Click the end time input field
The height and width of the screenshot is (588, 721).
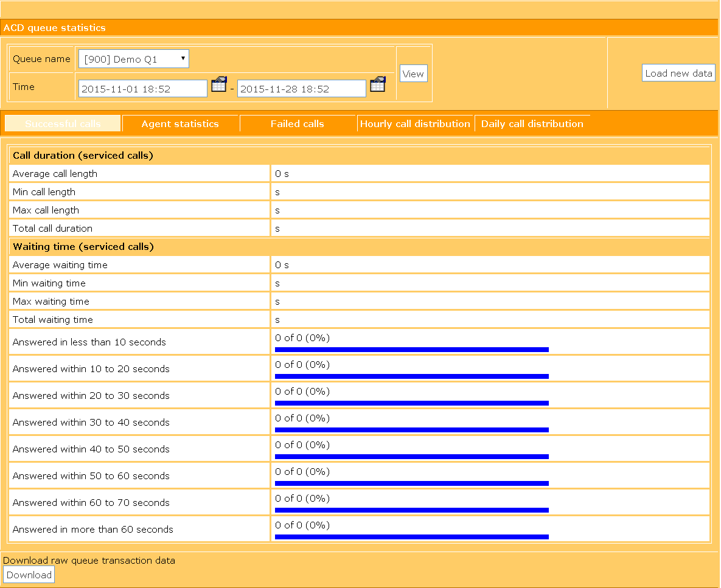click(301, 89)
